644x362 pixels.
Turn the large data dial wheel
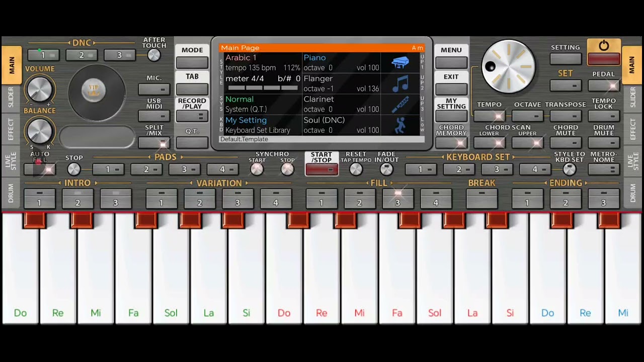(508, 66)
